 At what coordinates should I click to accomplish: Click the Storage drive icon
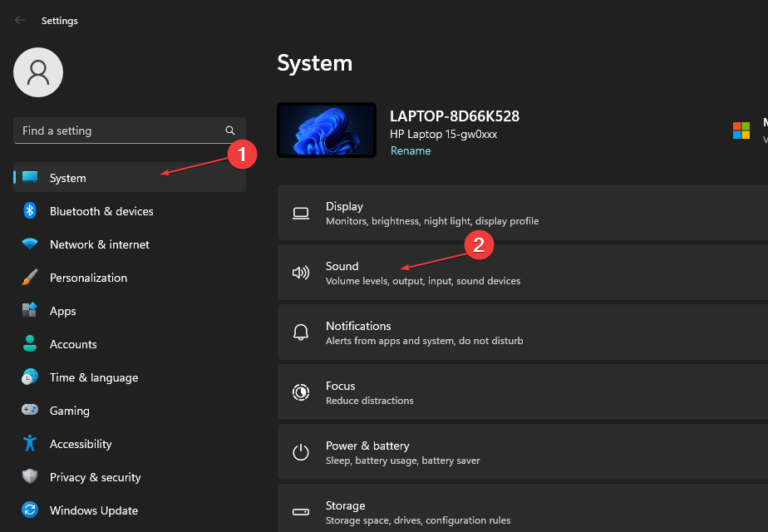tap(301, 511)
